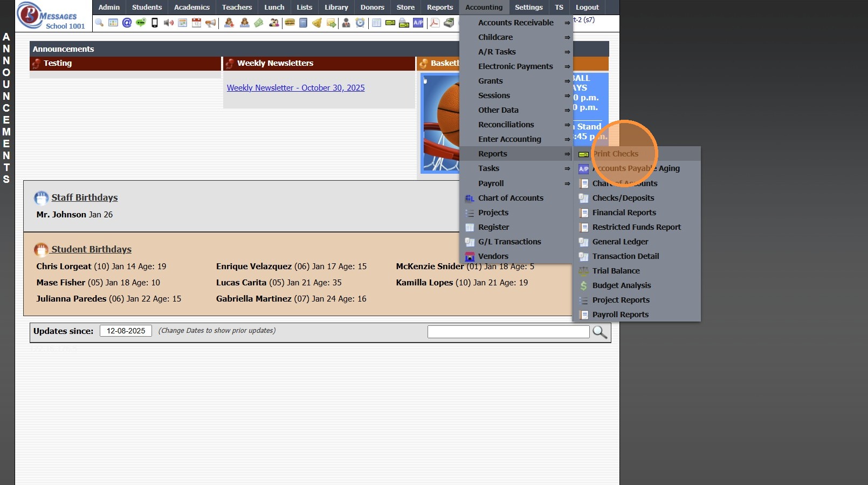Select Checks/Deposits report

tap(636, 198)
